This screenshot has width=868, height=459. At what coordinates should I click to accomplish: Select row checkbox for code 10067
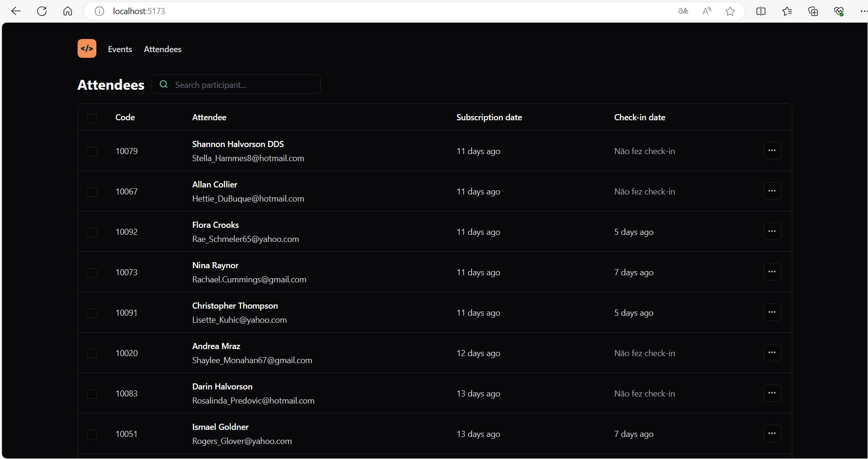tap(92, 192)
